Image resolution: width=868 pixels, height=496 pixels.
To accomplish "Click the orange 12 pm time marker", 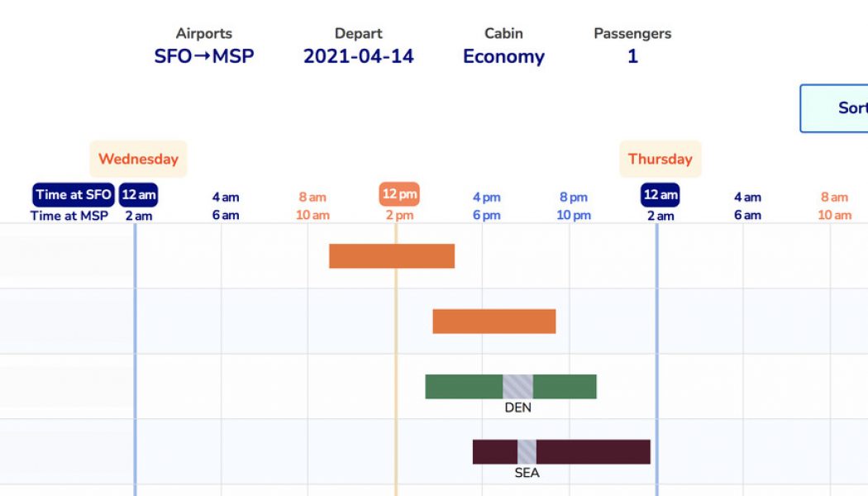I will click(399, 195).
